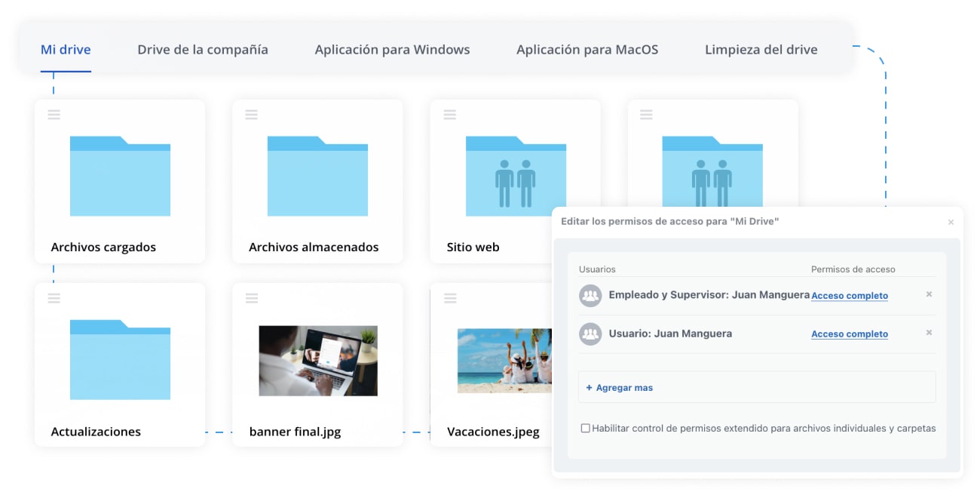Remove Usuario: Juan Manguera permission entry

929,333
